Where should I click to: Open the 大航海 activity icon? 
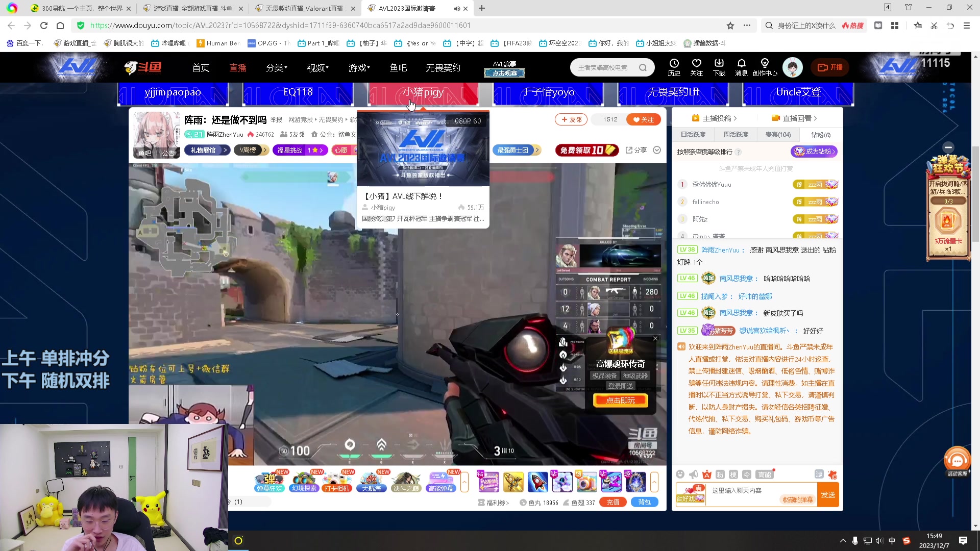(372, 482)
